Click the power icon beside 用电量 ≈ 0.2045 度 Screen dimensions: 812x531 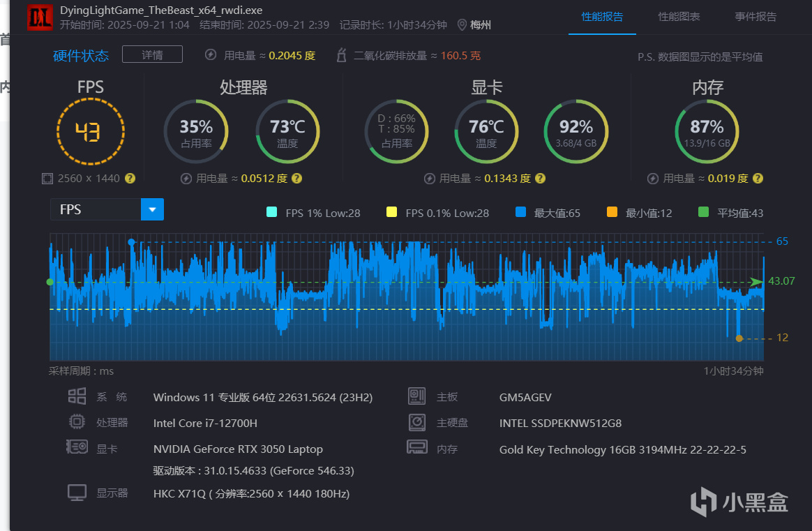pos(210,55)
